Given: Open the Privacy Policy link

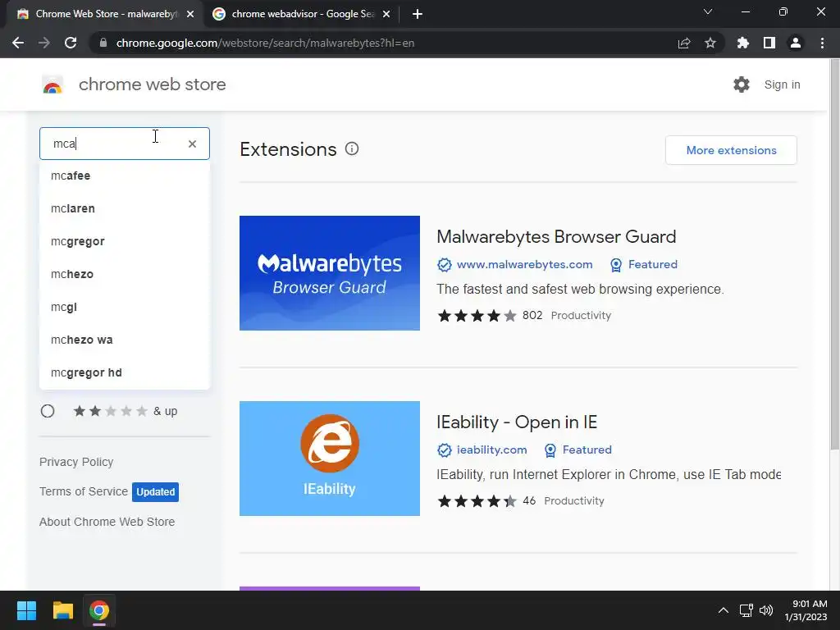Looking at the screenshot, I should (x=76, y=462).
